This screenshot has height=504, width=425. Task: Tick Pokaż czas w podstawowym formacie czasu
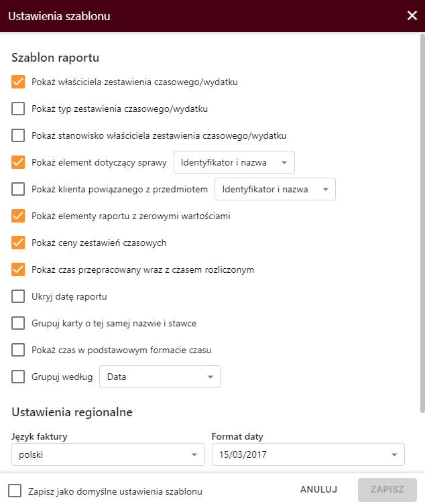click(x=18, y=350)
